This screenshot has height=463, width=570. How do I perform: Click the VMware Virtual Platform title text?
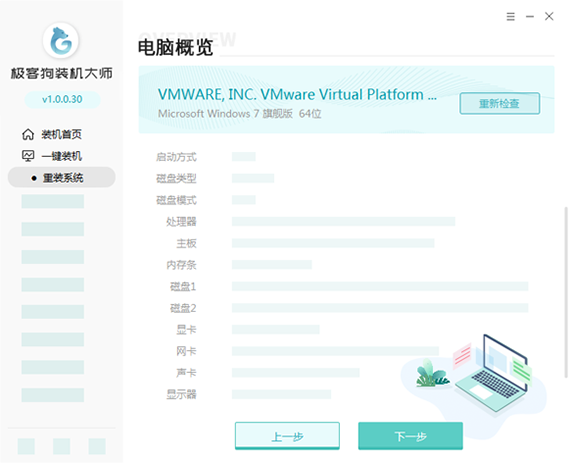tap(297, 94)
